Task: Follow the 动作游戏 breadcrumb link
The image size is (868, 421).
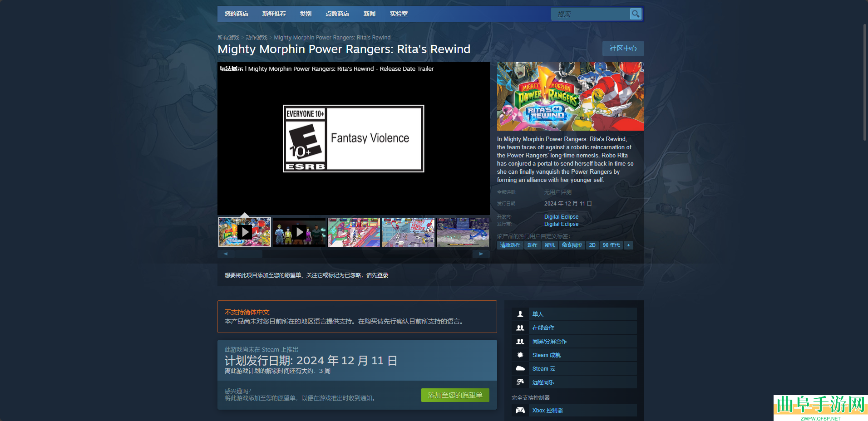Action: 256,38
